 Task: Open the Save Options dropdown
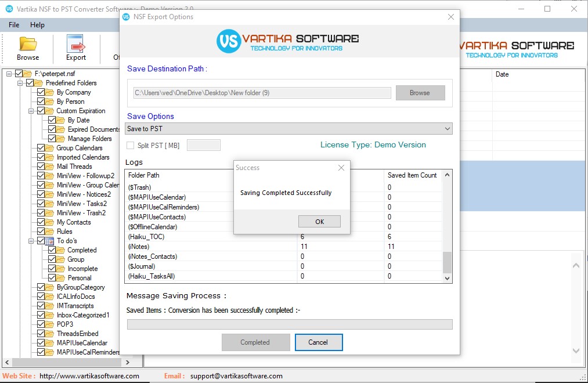coord(288,129)
